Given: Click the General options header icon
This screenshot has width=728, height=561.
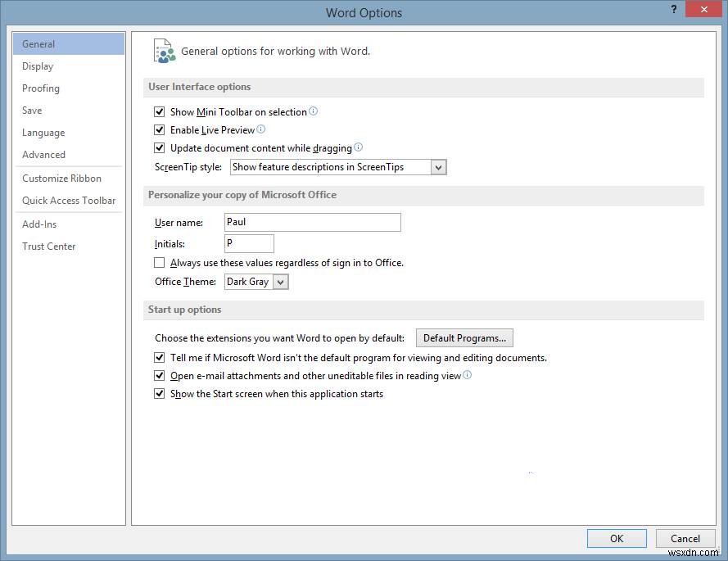Looking at the screenshot, I should click(x=165, y=51).
